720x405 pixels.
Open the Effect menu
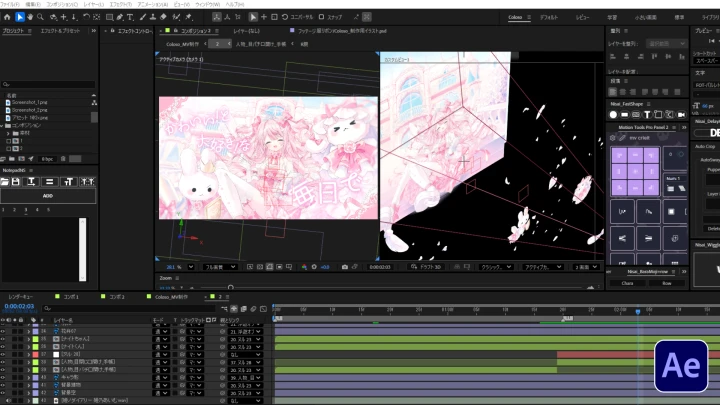(x=121, y=4)
